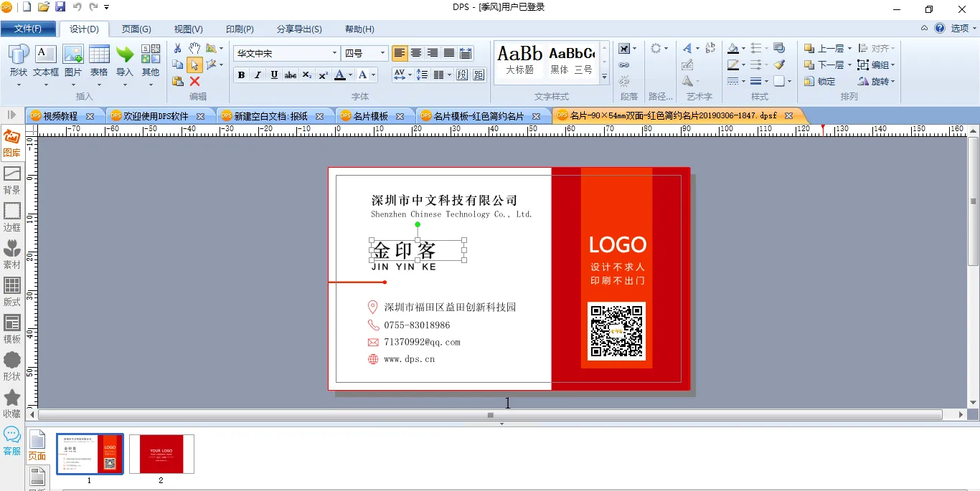The width and height of the screenshot is (980, 491).
Task: Expand the 旋转 rotate dropdown
Action: tap(892, 81)
